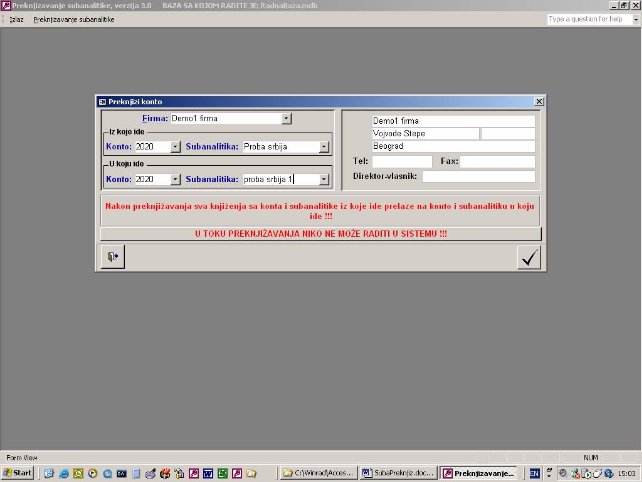Open Preknjizavanje subanalitike menu

click(x=73, y=19)
